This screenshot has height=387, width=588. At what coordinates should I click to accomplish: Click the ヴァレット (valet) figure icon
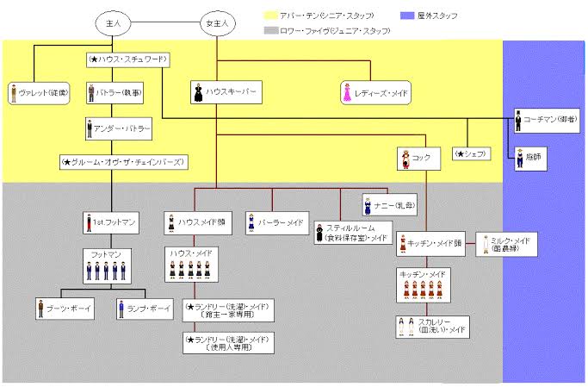14,92
